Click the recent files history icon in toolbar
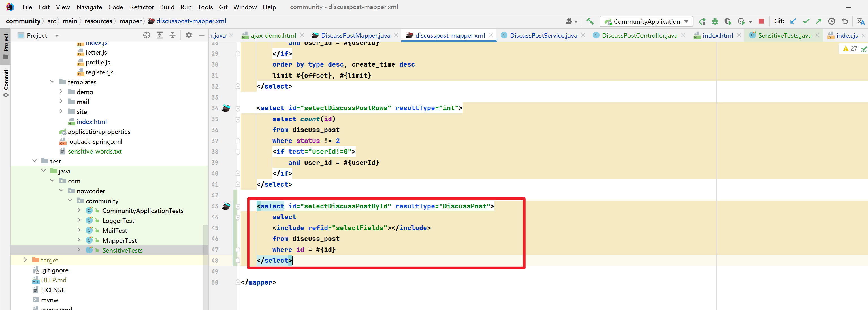This screenshot has height=310, width=868. pos(831,21)
